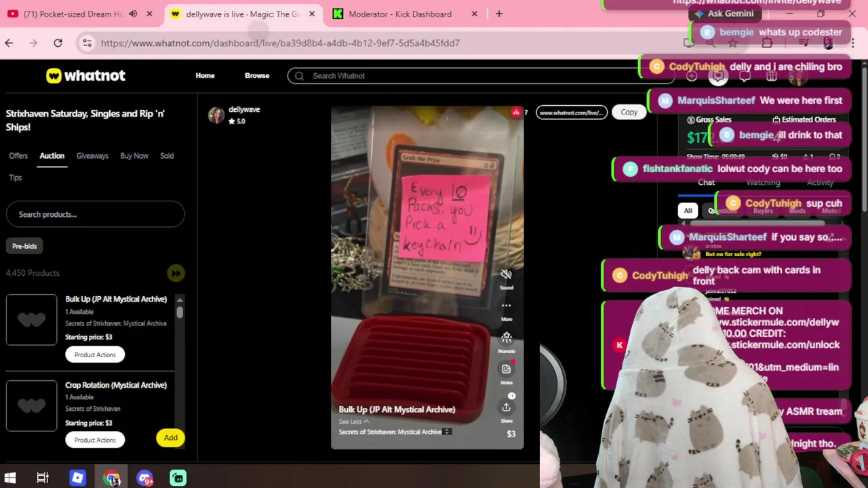Click the Bulk Up product thumbnail
Image resolution: width=868 pixels, height=488 pixels.
click(32, 320)
